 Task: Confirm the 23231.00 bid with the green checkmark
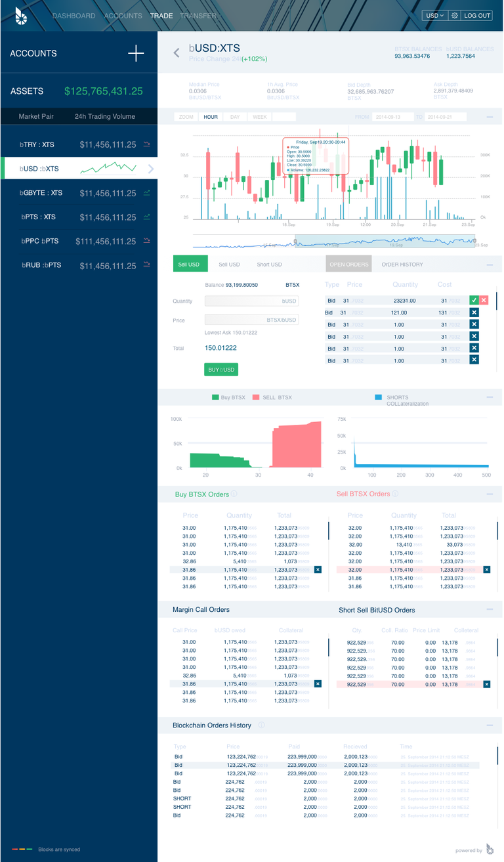(474, 300)
